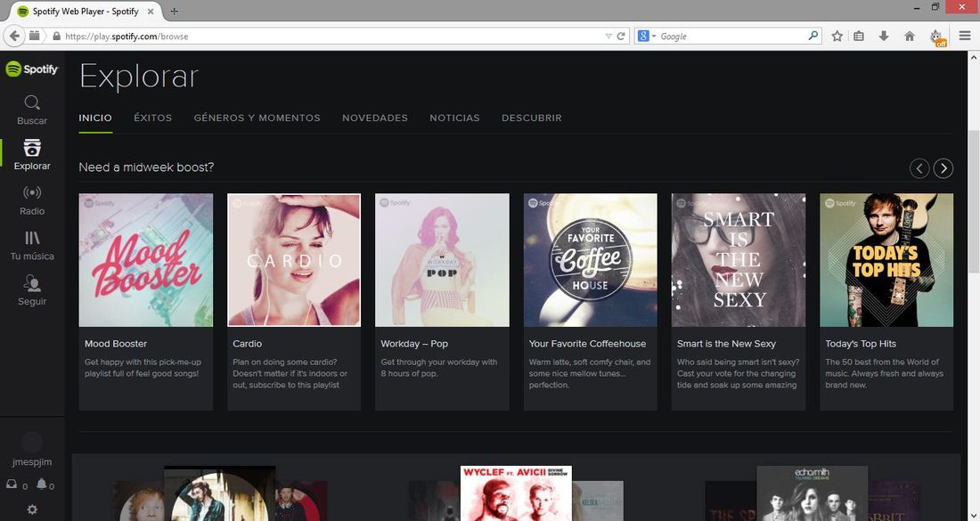Reload the page with refresh icon
Image resolution: width=980 pixels, height=521 pixels.
[621, 37]
